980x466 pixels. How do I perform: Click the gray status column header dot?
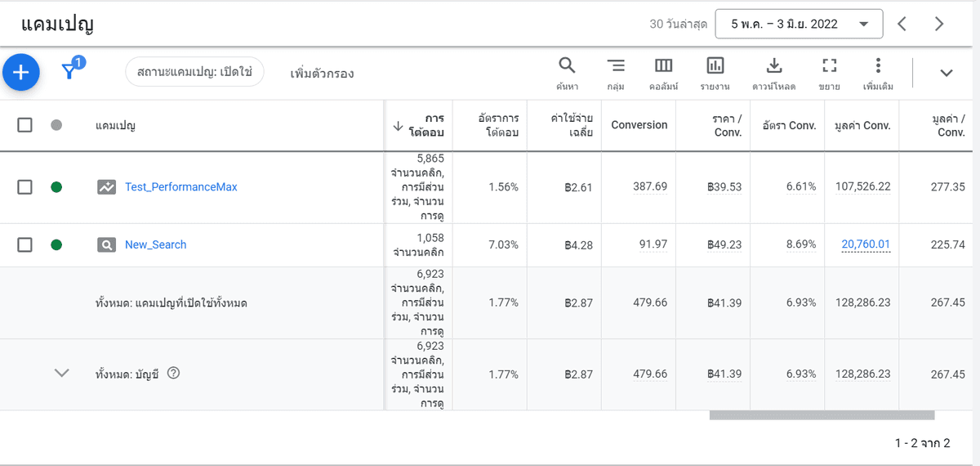[56, 125]
